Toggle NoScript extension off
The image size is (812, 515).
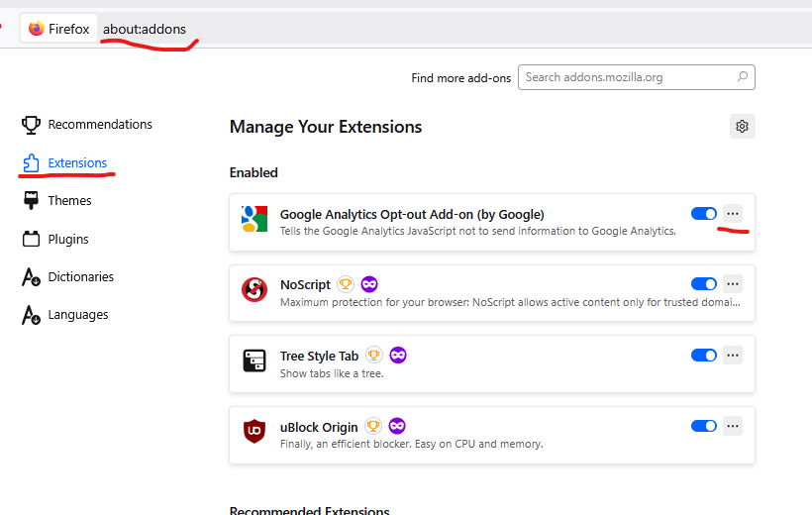(x=704, y=284)
